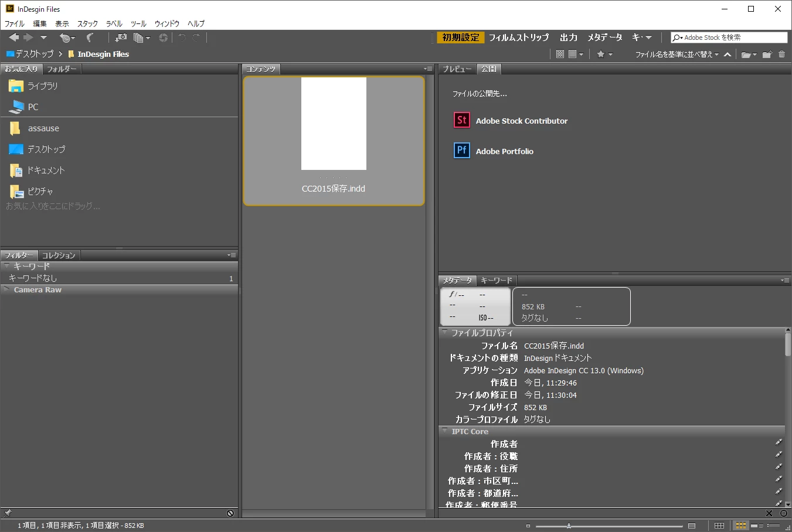Open the refine/review mode icon

coord(141,37)
